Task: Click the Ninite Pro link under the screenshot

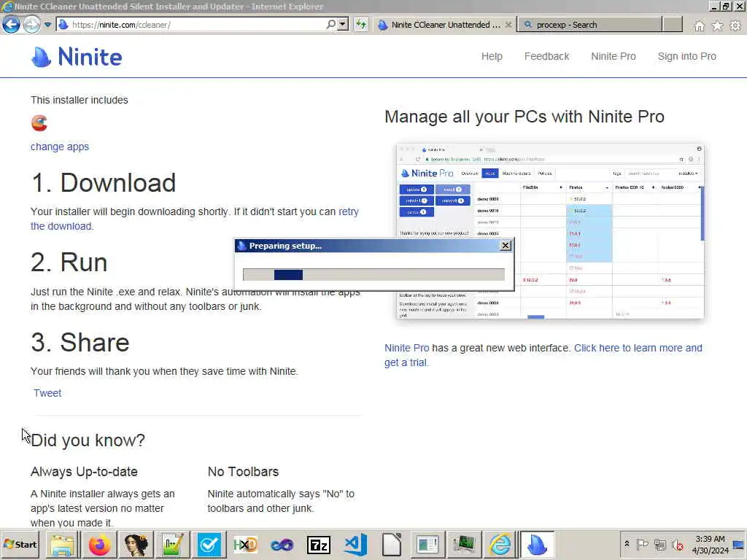Action: point(406,348)
